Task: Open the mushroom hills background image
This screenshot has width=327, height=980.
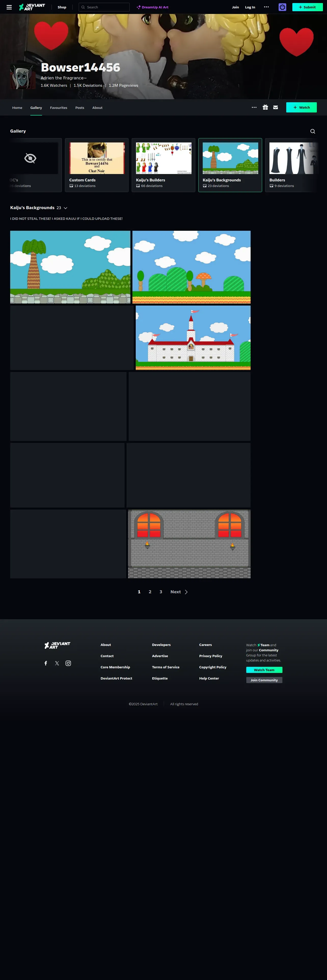Action: 192,267
